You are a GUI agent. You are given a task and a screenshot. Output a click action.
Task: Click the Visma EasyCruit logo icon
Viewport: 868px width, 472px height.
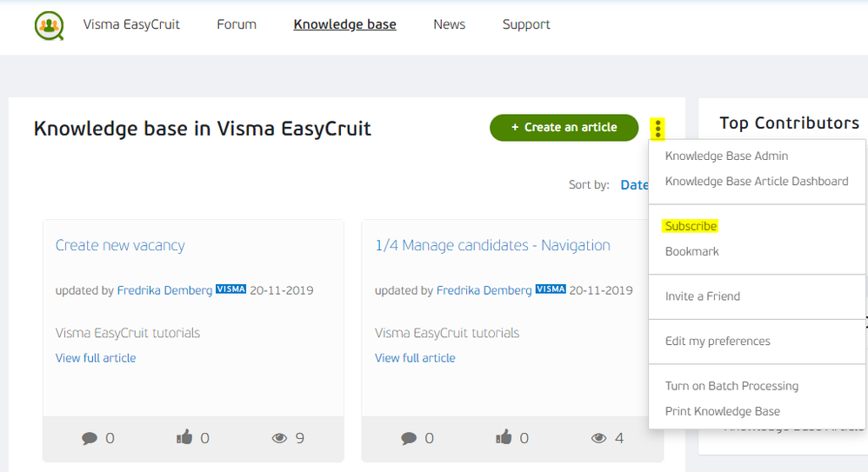coord(50,25)
